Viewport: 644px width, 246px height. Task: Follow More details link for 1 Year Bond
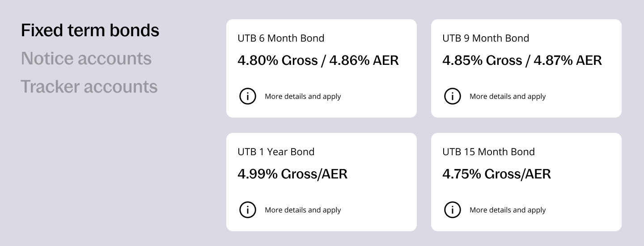303,210
